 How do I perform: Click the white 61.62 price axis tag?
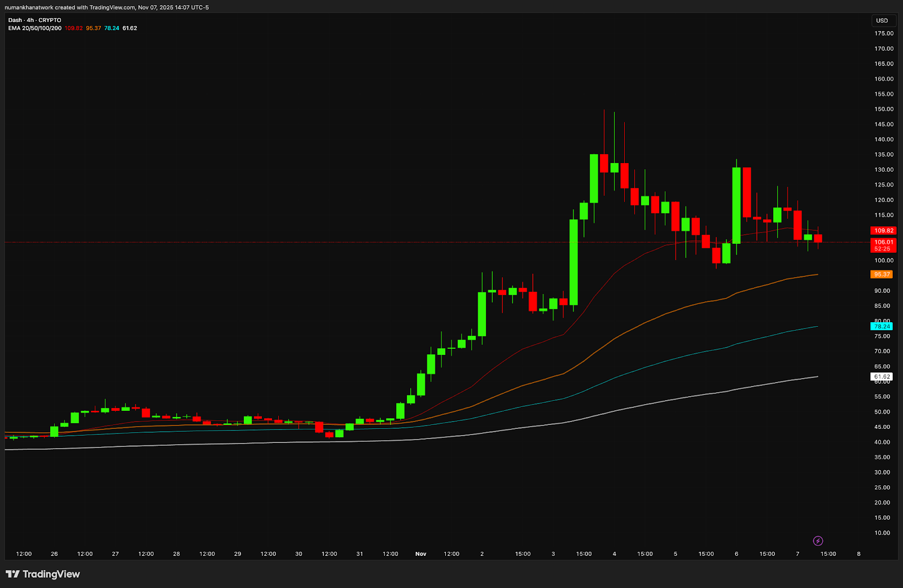tap(882, 377)
